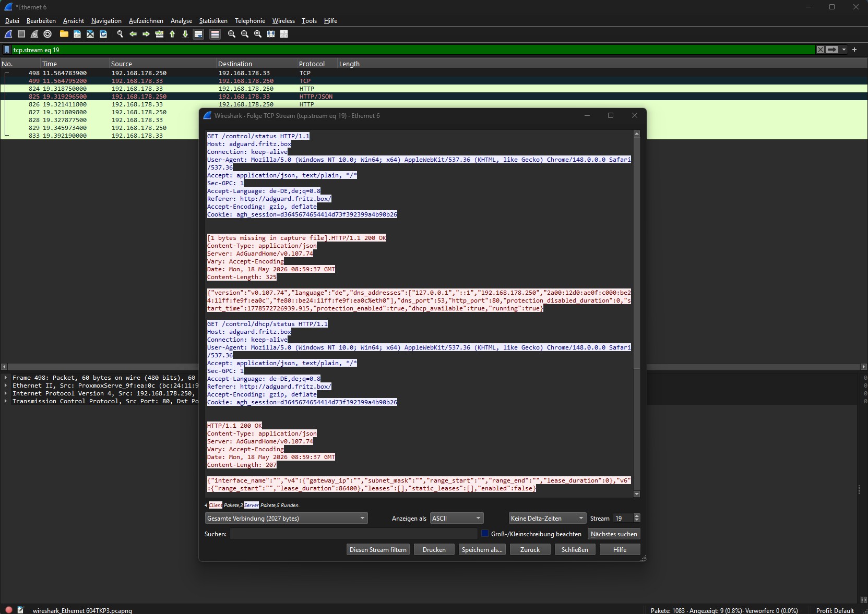Image resolution: width=868 pixels, height=614 pixels.
Task: Open the Datei menu
Action: [x=12, y=21]
